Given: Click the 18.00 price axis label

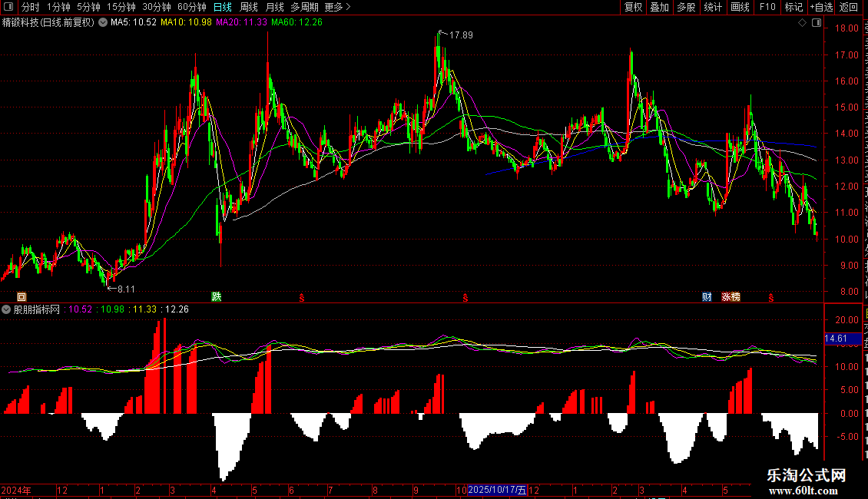Looking at the screenshot, I should (x=847, y=28).
